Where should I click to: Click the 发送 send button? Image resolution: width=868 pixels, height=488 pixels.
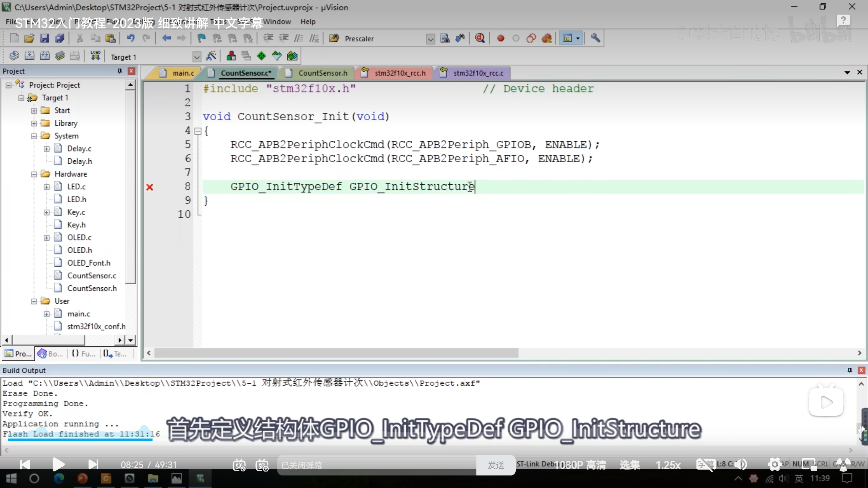click(x=496, y=465)
